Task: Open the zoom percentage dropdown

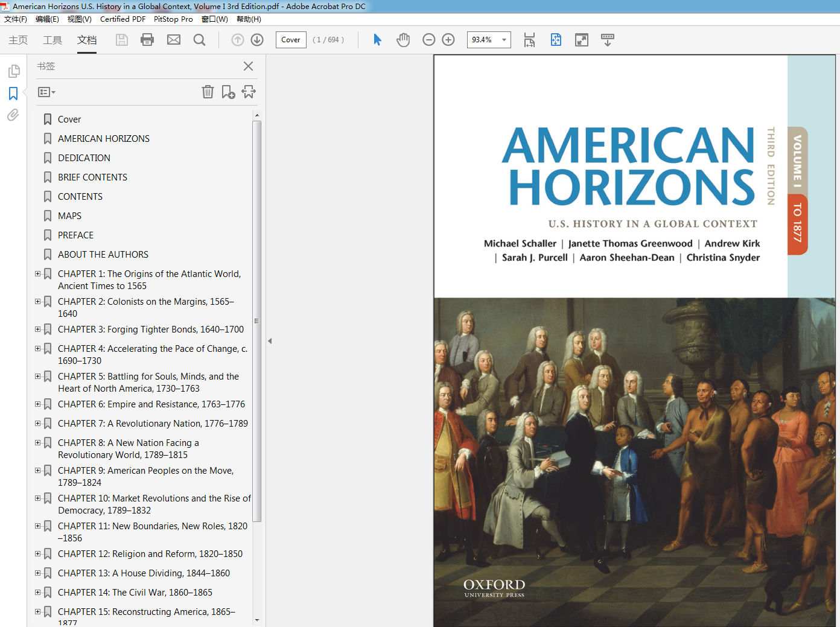Action: (x=504, y=40)
